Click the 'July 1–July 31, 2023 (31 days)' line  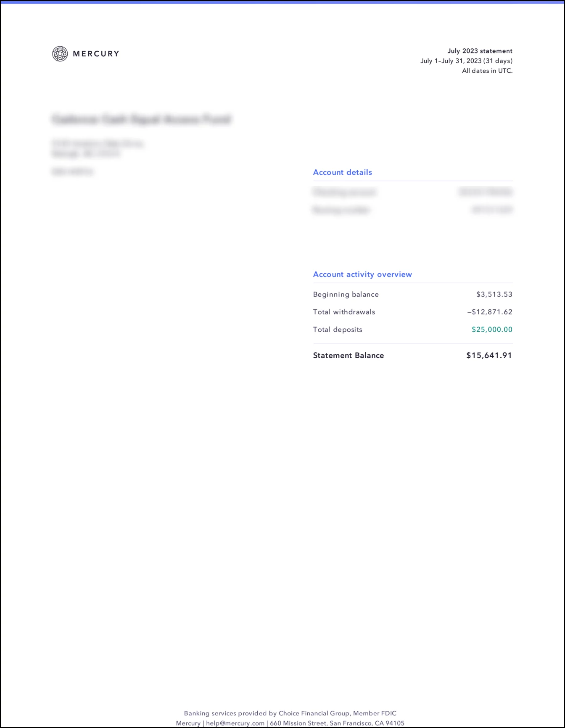click(x=466, y=61)
